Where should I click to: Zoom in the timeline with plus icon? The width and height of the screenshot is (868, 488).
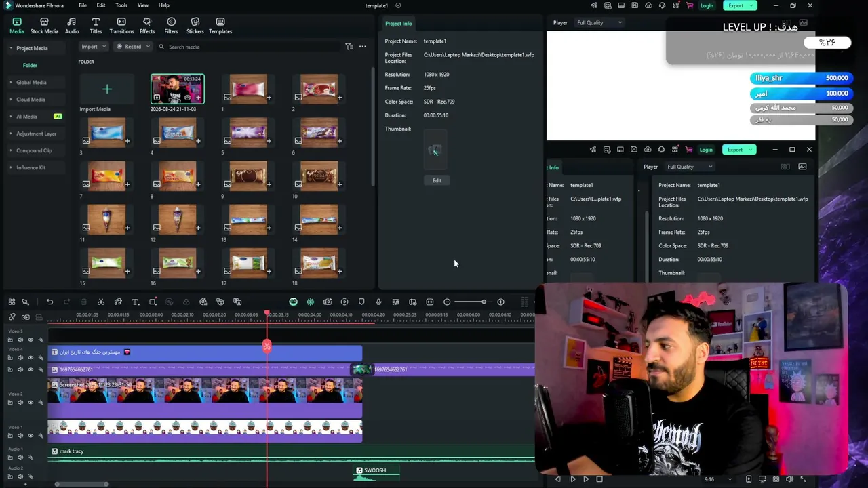pyautogui.click(x=500, y=302)
